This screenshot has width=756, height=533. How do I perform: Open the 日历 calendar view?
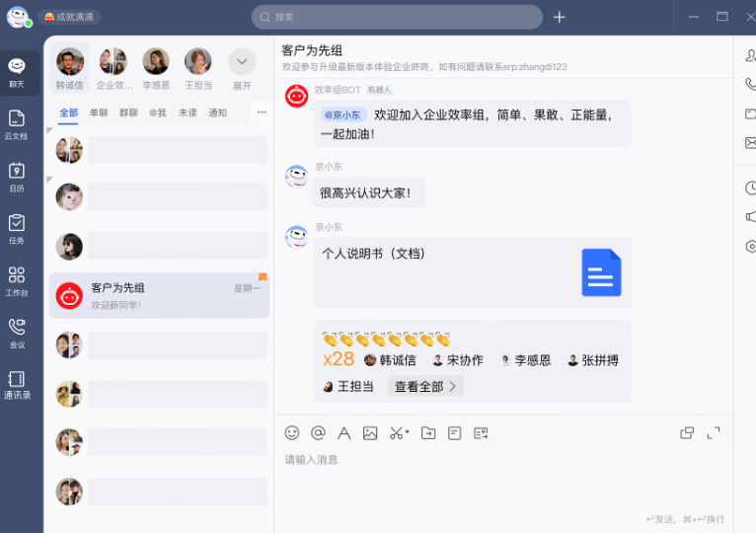click(16, 177)
